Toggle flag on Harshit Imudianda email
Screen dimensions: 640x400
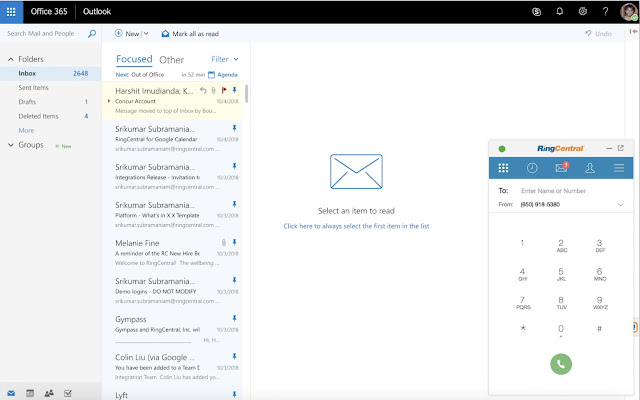click(x=223, y=90)
